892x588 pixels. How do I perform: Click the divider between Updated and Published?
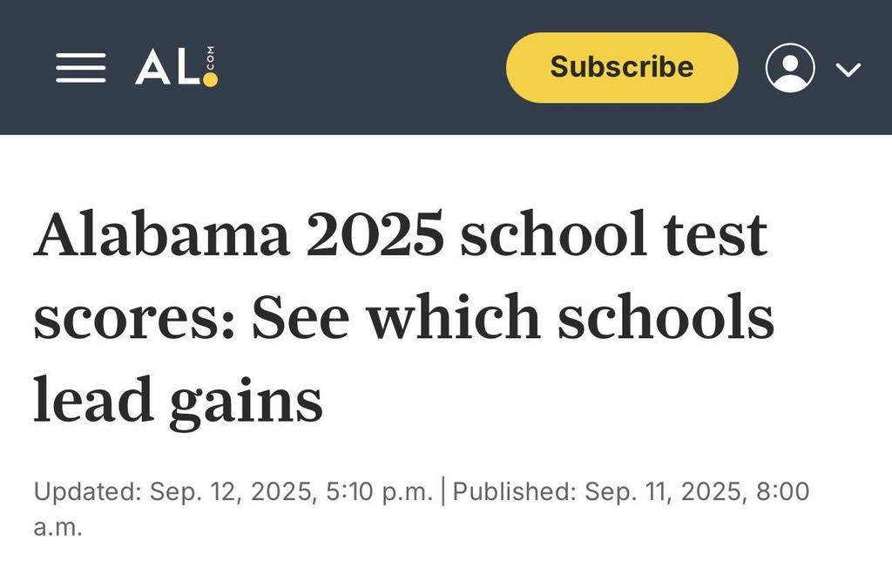443,491
